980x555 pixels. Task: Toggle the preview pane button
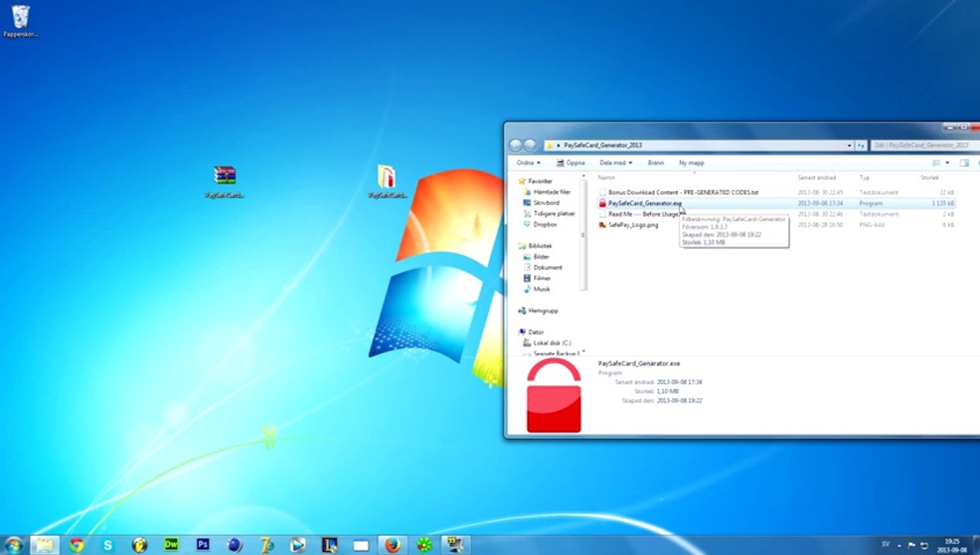pyautogui.click(x=964, y=163)
